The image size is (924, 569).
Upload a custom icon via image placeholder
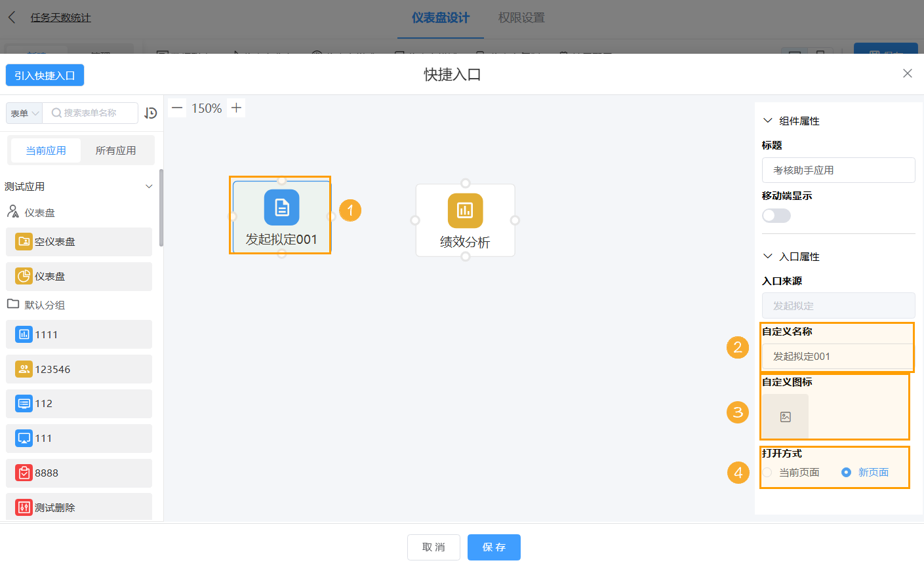tap(785, 417)
